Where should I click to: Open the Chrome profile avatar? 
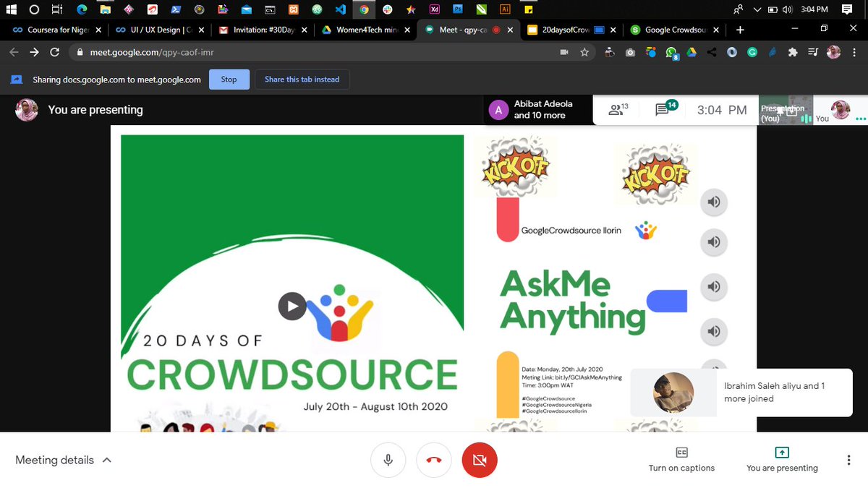833,53
